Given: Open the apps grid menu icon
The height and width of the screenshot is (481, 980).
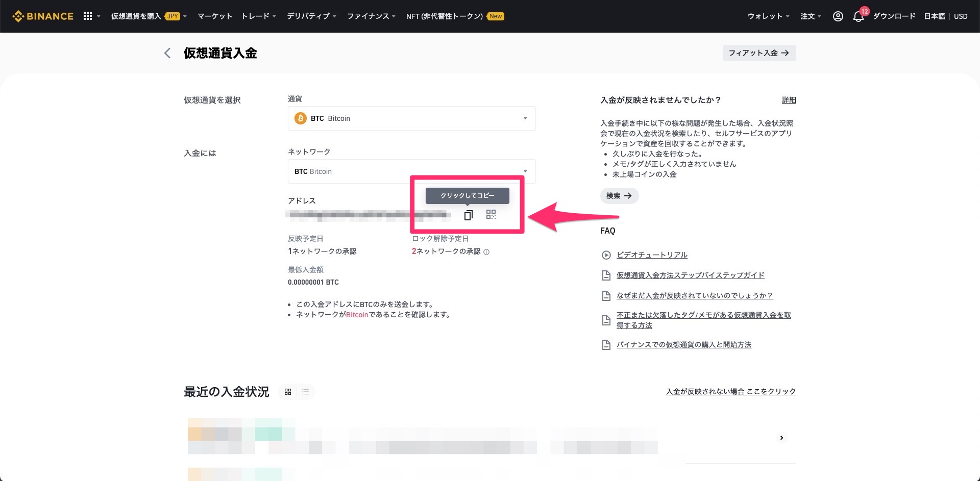Looking at the screenshot, I should [x=88, y=16].
